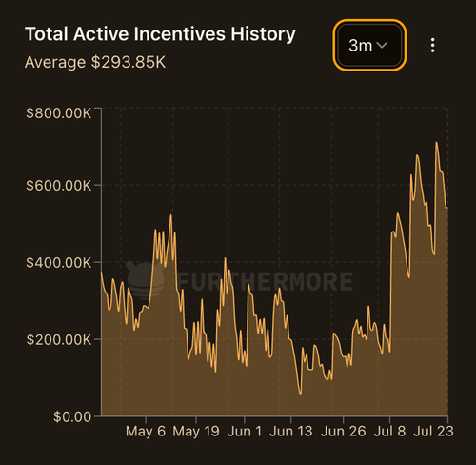476x465 pixels.
Task: Click the Average $293.85K label
Action: pos(95,62)
